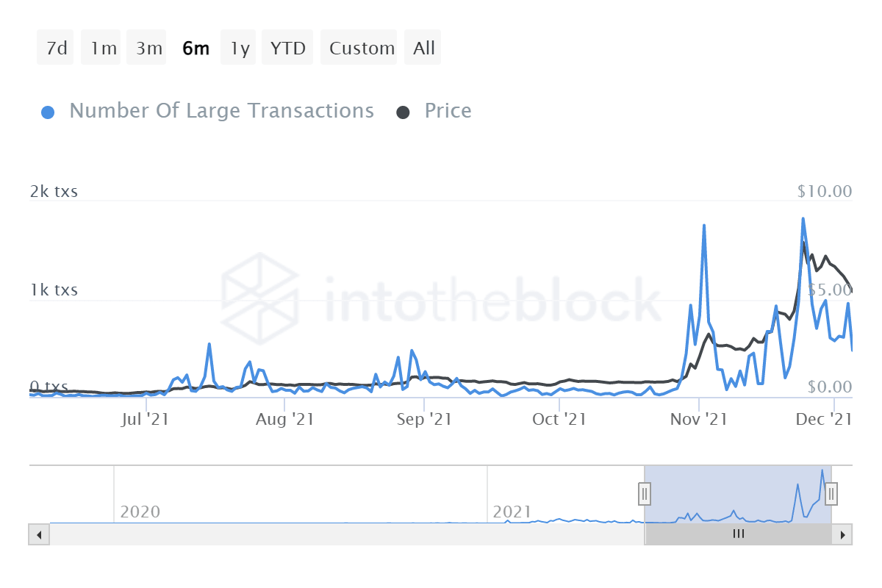882x588 pixels.
Task: Hide the Number Of Large Transactions series
Action: pyautogui.click(x=220, y=110)
